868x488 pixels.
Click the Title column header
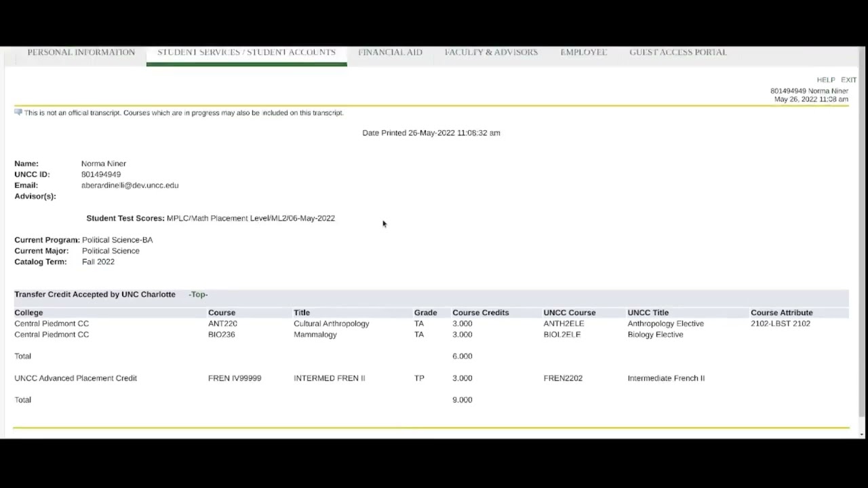[302, 312]
